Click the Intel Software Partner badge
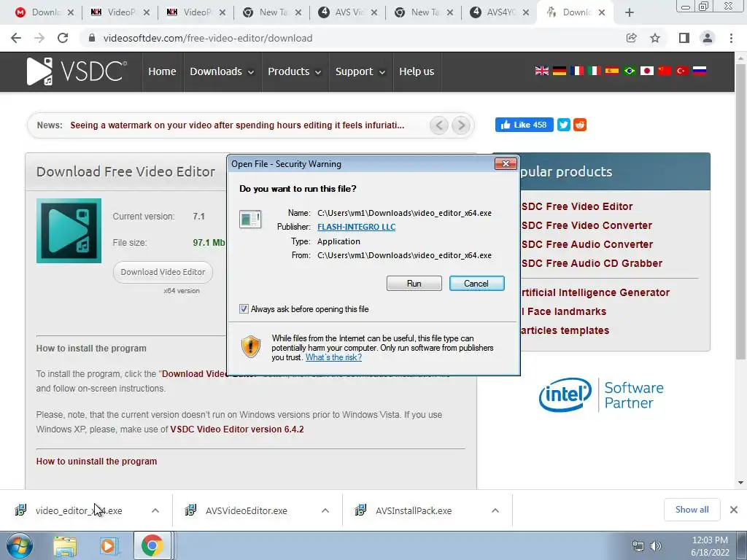Viewport: 747px width, 560px height. coord(601,395)
